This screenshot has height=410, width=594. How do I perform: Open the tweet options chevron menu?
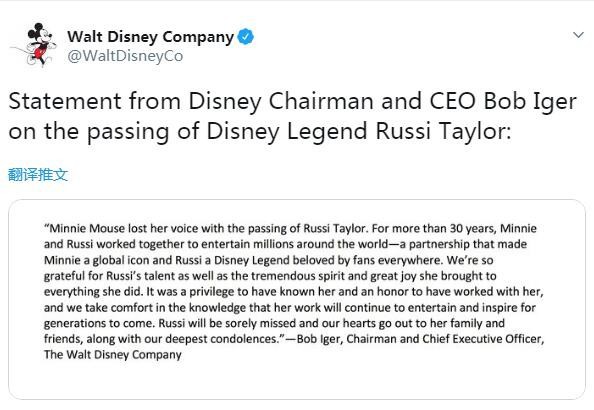[578, 35]
